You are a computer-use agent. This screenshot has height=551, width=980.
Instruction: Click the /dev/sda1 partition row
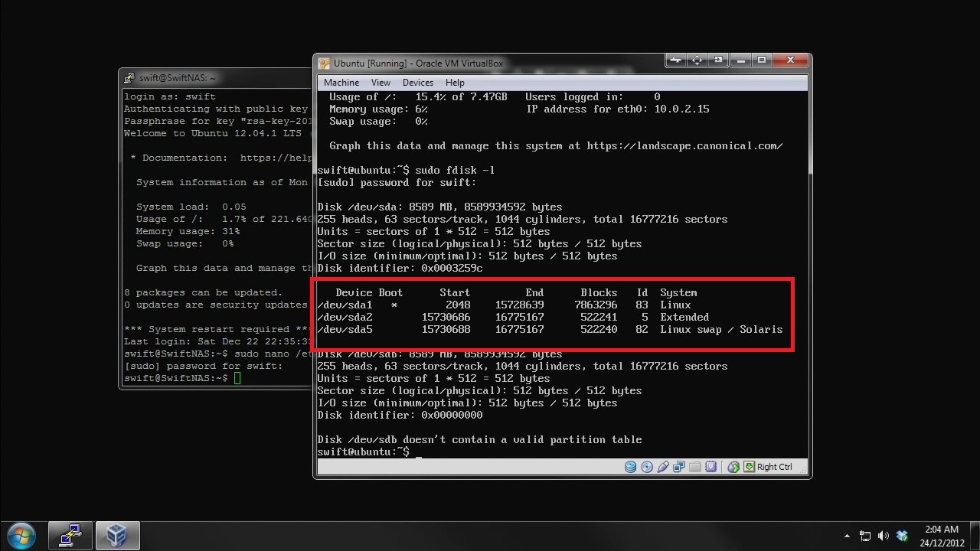(550, 305)
